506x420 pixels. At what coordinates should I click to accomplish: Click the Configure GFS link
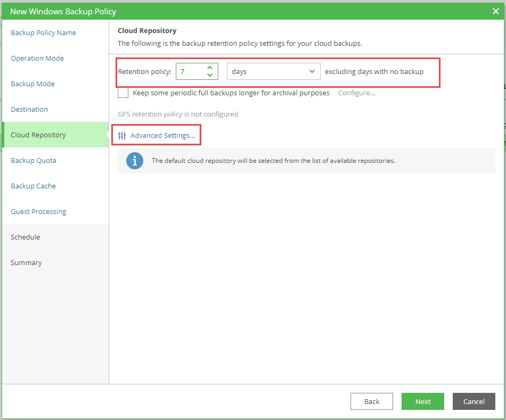click(x=356, y=93)
